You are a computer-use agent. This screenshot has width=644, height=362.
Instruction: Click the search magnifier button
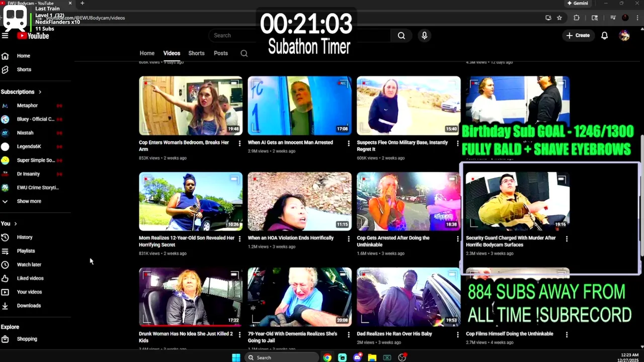pos(401,36)
